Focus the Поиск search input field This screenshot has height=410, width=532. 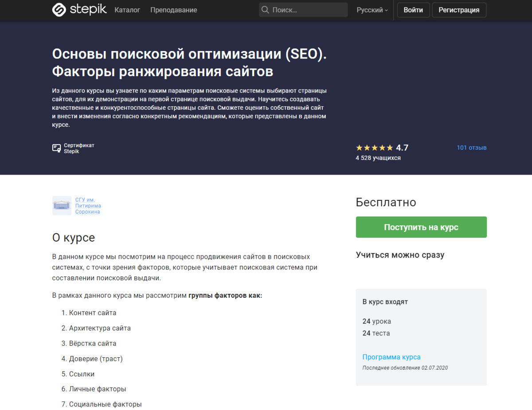308,10
